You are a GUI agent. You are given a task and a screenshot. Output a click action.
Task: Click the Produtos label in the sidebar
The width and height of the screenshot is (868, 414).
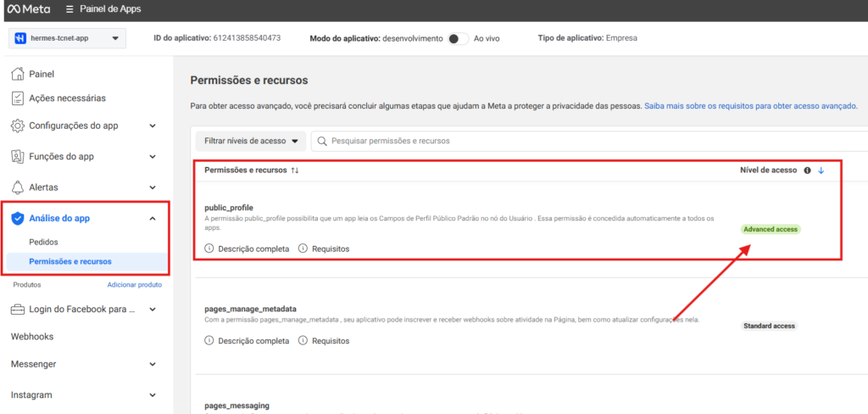click(27, 285)
